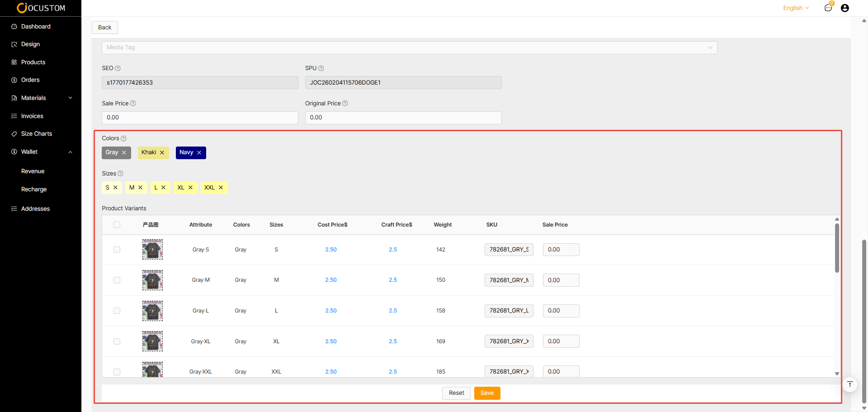Open Size Charts from sidebar

pos(36,134)
